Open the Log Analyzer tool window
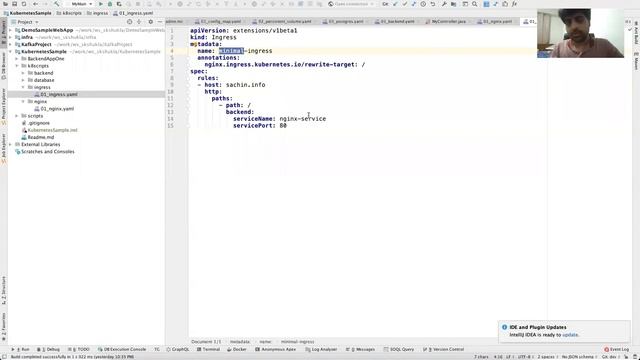 [x=321, y=349]
